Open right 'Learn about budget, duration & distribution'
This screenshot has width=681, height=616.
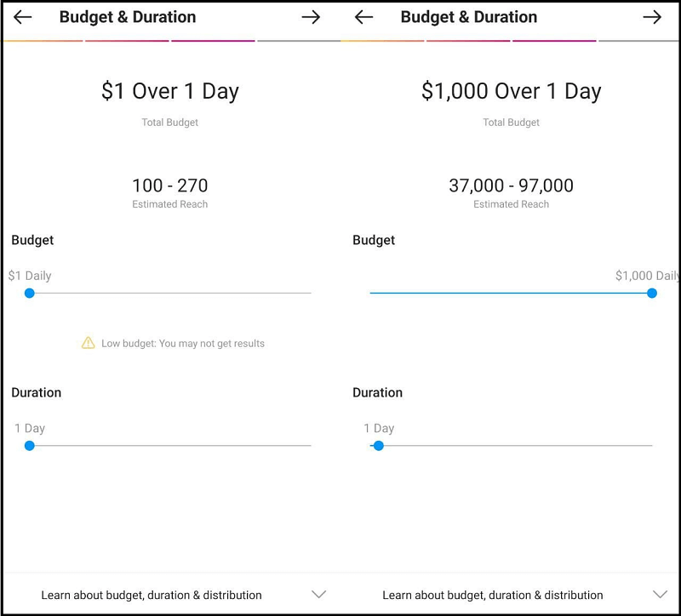[493, 596]
